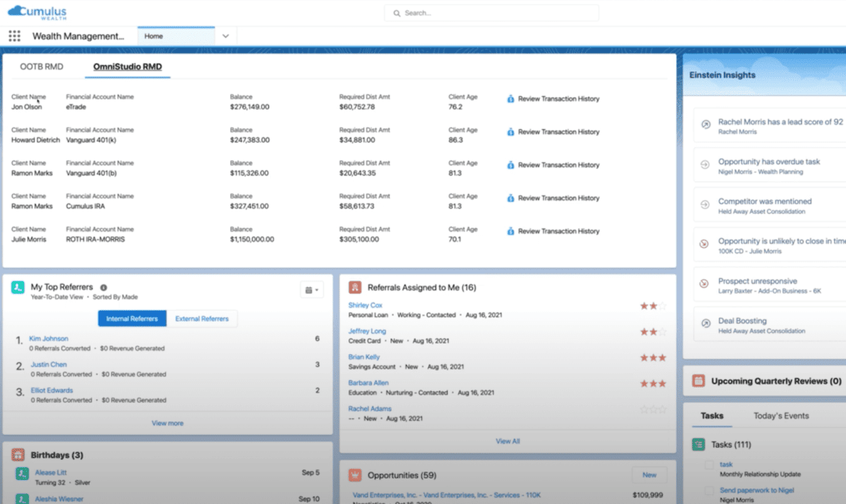Open the Today's Events tab
The width and height of the screenshot is (846, 504).
(x=783, y=416)
